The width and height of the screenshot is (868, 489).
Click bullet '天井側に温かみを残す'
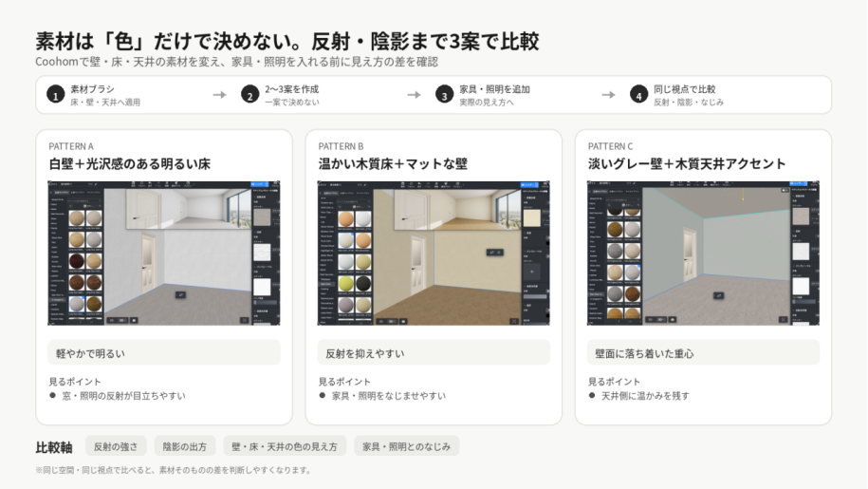(x=645, y=396)
